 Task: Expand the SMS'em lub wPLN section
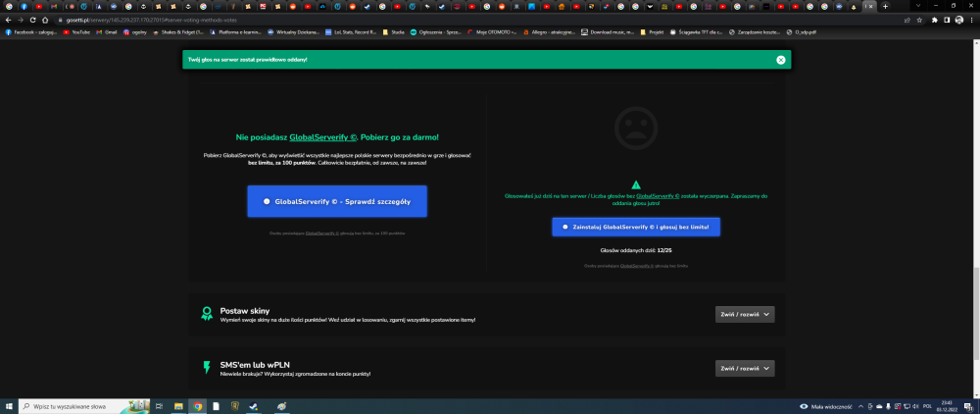point(745,368)
